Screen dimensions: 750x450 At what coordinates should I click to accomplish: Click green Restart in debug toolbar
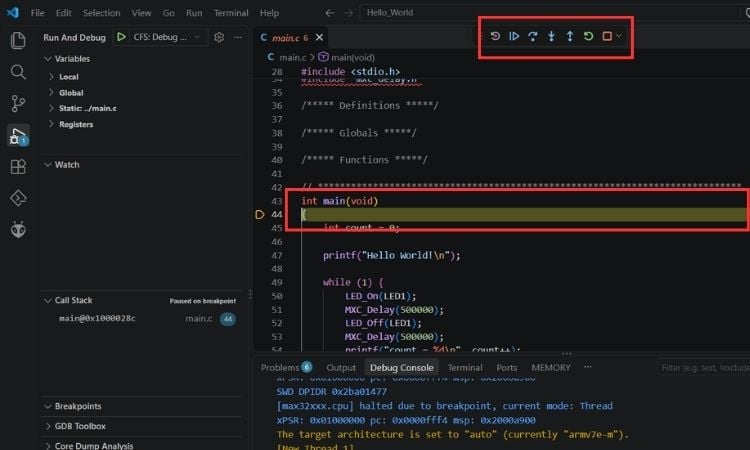588,36
